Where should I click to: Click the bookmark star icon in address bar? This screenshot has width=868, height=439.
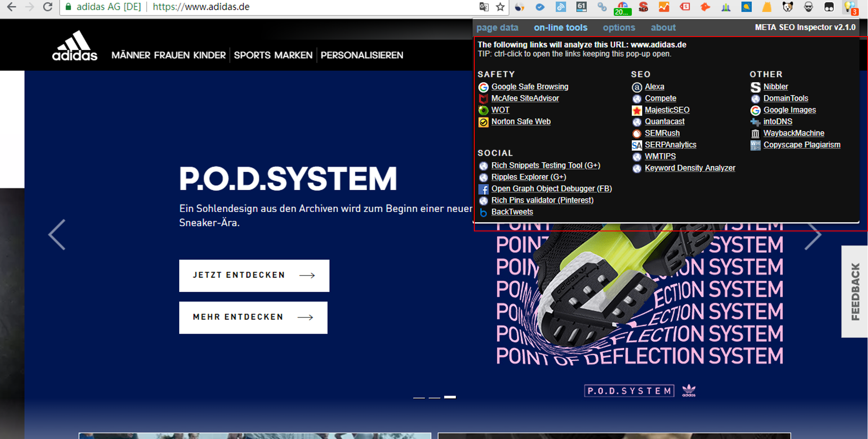tap(500, 7)
